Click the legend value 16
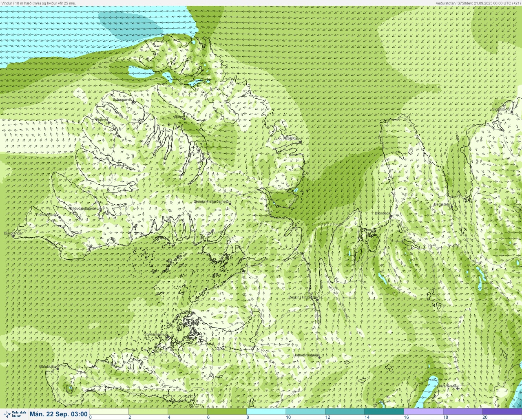Screen dimensions: 522x420 pos(406,417)
